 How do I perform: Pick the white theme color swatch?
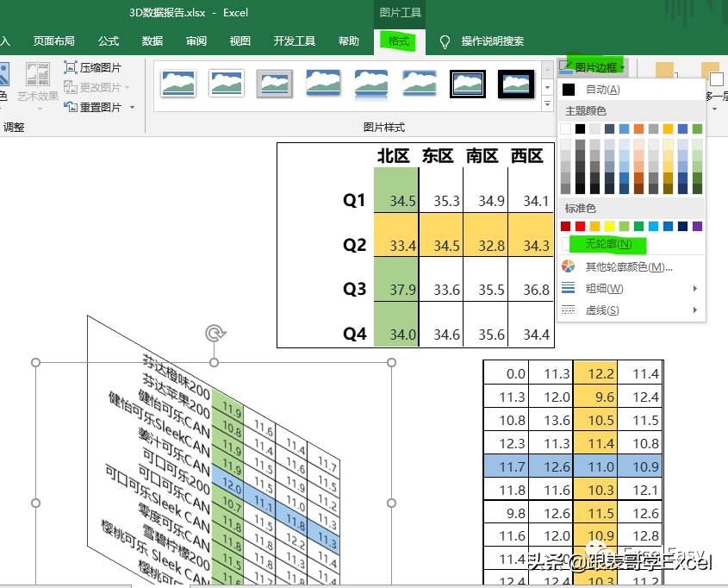tap(565, 128)
